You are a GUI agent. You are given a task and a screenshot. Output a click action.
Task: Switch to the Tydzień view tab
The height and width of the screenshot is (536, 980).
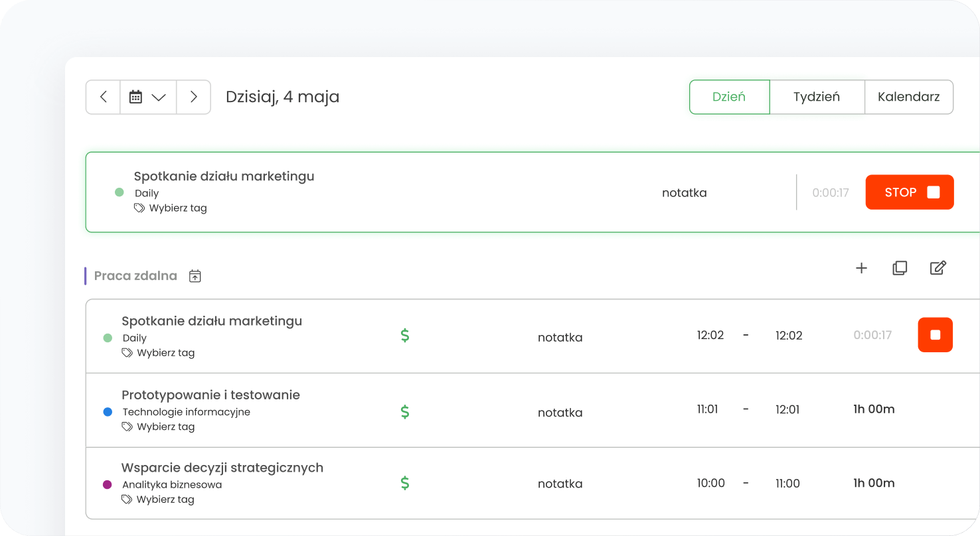816,97
